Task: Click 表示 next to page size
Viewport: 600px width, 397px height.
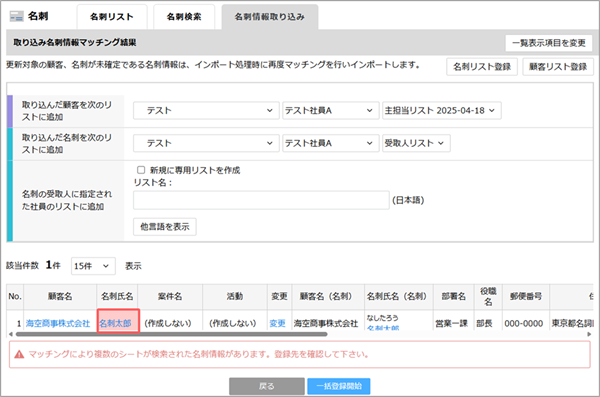Action: [133, 266]
